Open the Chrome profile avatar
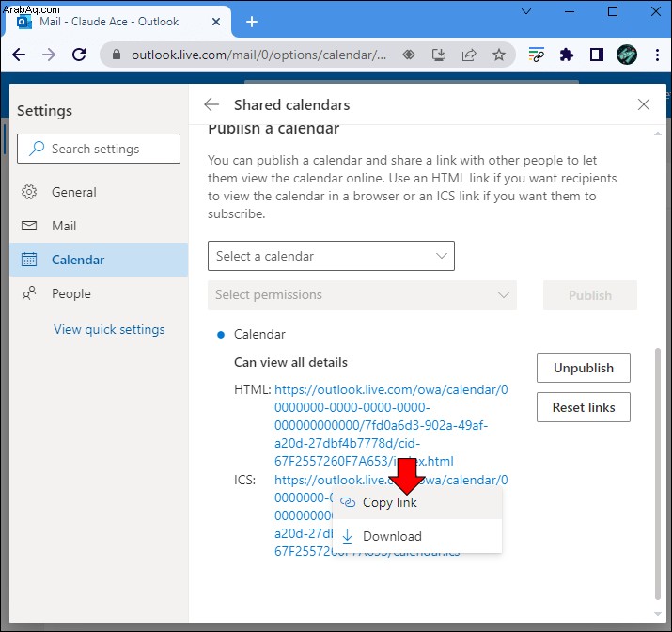The width and height of the screenshot is (672, 632). point(627,55)
